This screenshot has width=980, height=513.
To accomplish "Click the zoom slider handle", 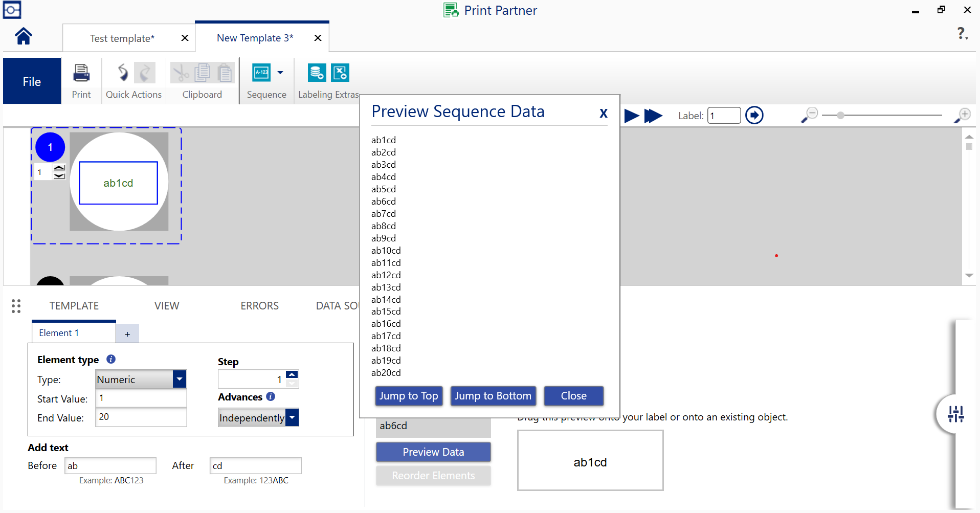I will [840, 116].
